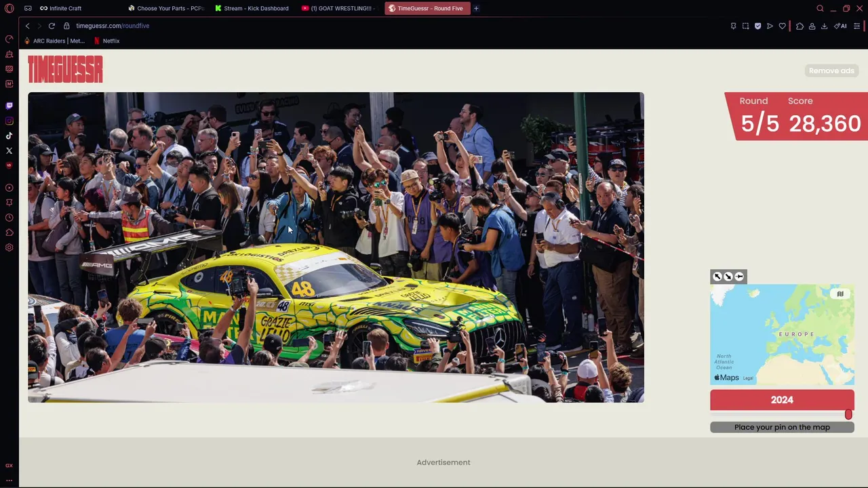Screen dimensions: 868x488
Task: Open a new tab with plus button
Action: click(476, 8)
